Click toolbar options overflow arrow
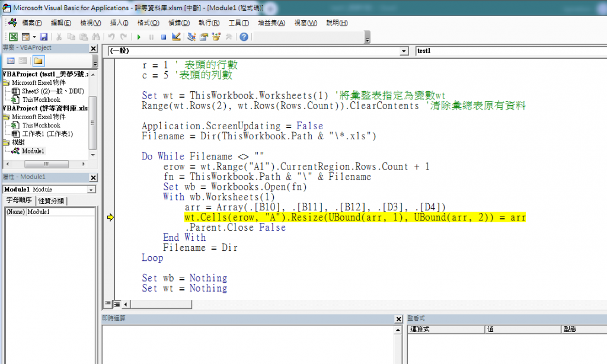The width and height of the screenshot is (607, 364). coord(368,37)
